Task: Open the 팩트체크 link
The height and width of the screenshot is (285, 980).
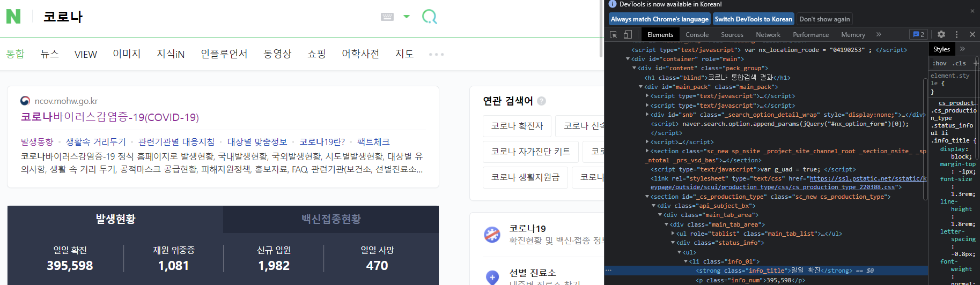Action: pos(373,141)
